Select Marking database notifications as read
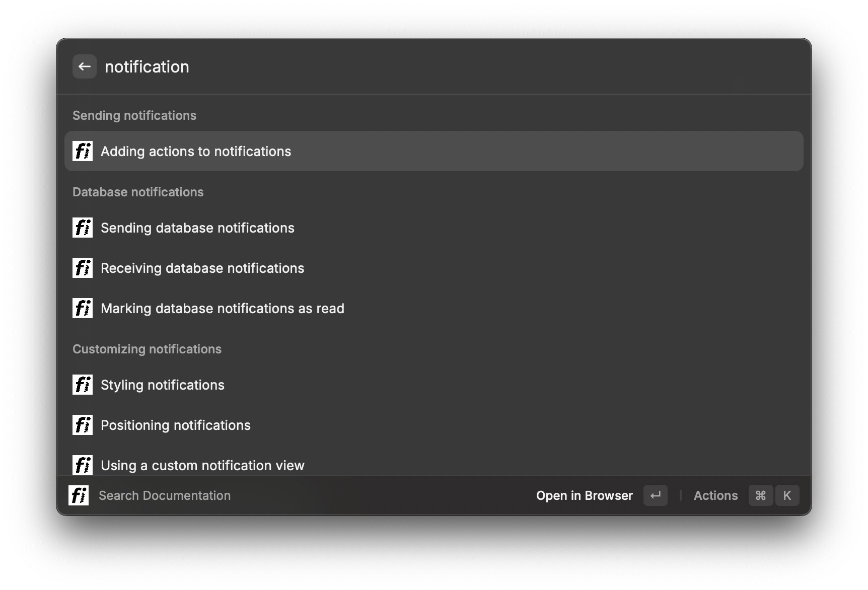The height and width of the screenshot is (590, 868). coord(434,308)
